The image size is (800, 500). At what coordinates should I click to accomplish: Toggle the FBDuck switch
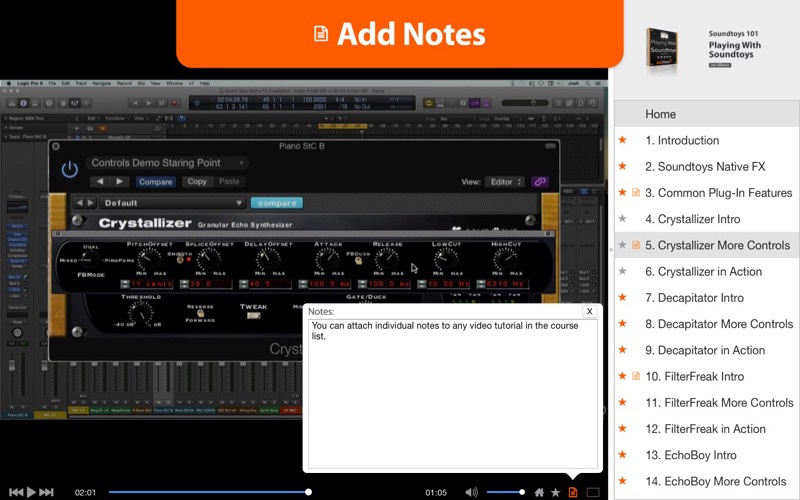359,261
